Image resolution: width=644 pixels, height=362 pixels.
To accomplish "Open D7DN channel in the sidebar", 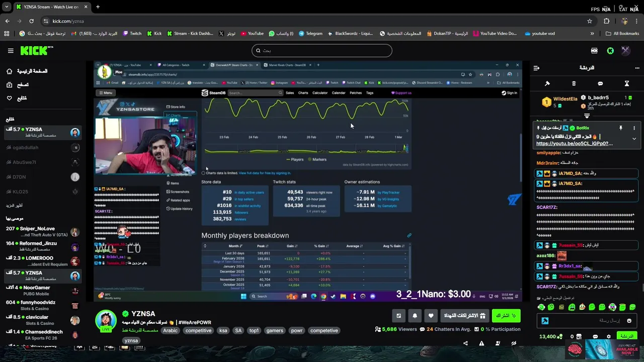I will click(x=42, y=177).
